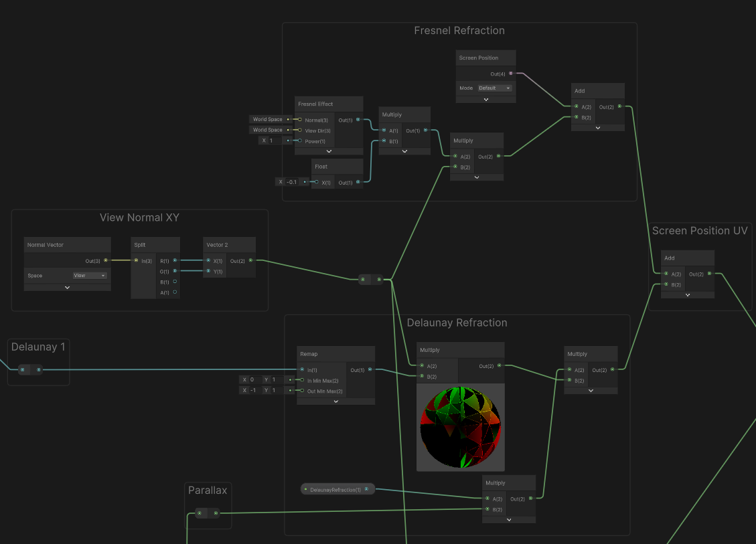Click the Fresnel Effect Out(1) output port
The height and width of the screenshot is (544, 756).
click(x=358, y=120)
